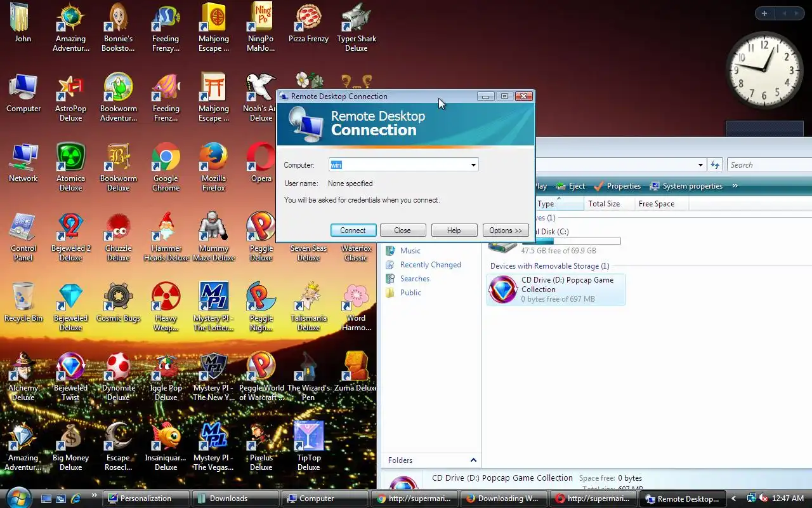Click the taskbar clock showing 12:47 AM
Image resolution: width=812 pixels, height=508 pixels.
(x=787, y=498)
